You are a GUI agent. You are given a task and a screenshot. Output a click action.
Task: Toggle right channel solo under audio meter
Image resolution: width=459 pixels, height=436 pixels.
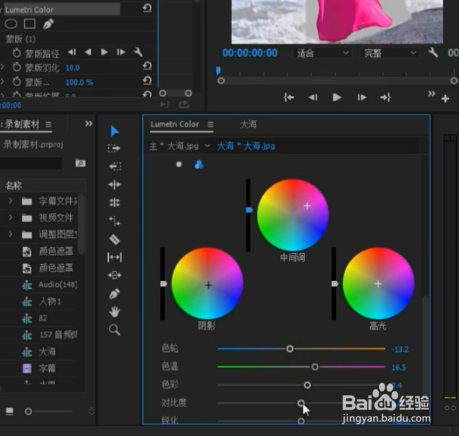[453, 408]
